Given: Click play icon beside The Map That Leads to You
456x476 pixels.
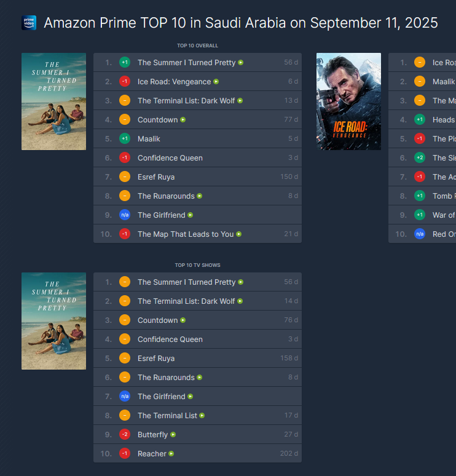Looking at the screenshot, I should tap(239, 234).
